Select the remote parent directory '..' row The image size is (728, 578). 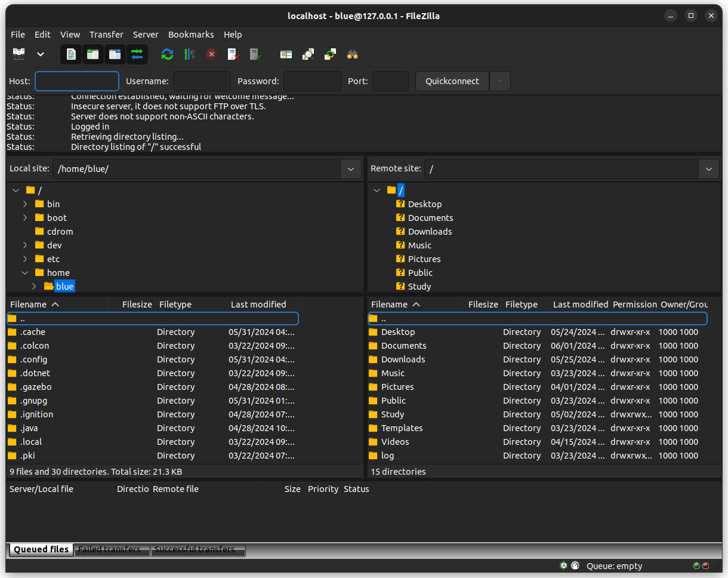tap(537, 318)
